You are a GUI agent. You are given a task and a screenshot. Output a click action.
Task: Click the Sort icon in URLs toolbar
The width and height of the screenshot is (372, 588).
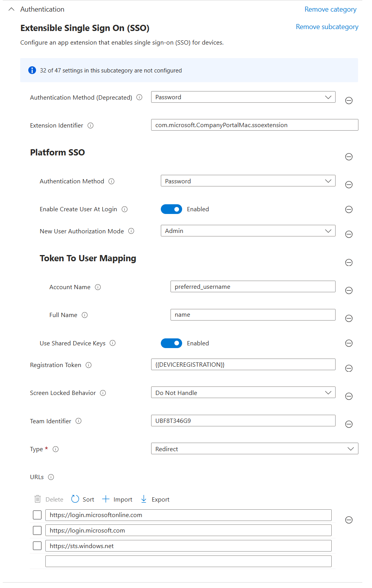(x=75, y=499)
